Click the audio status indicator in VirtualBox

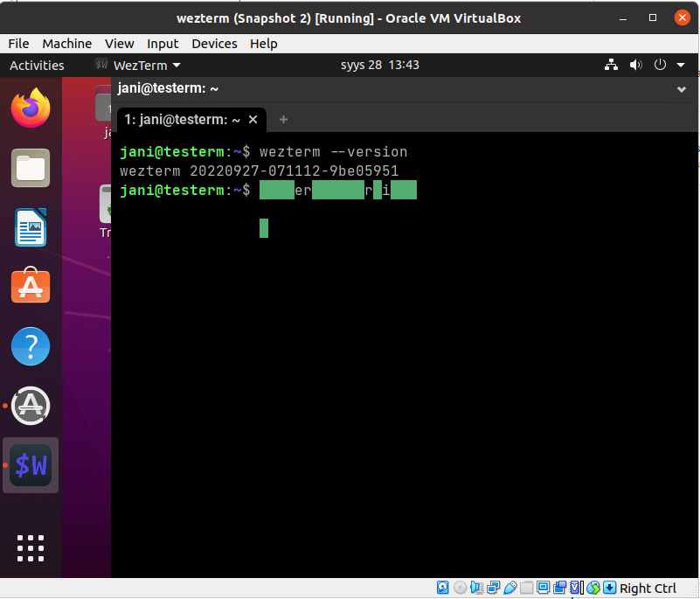(476, 589)
